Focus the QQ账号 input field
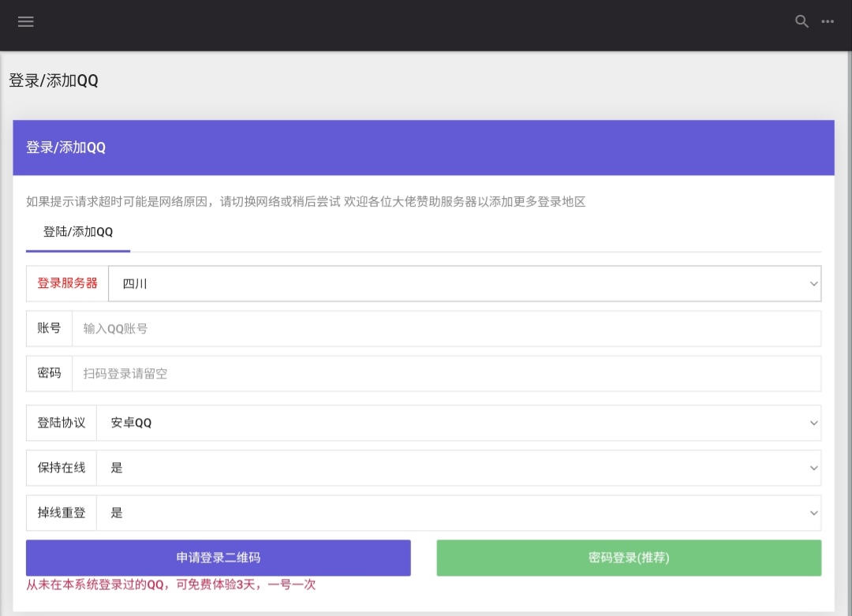The width and height of the screenshot is (852, 616). tap(446, 329)
